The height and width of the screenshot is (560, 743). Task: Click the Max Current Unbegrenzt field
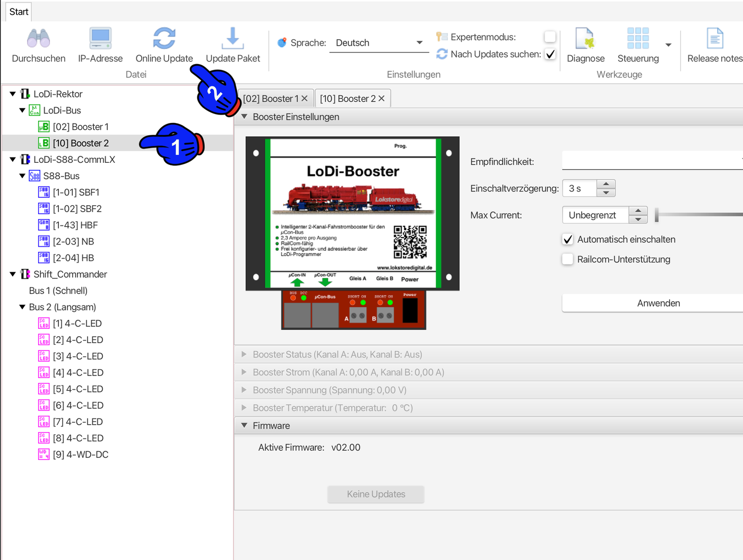[x=595, y=215]
